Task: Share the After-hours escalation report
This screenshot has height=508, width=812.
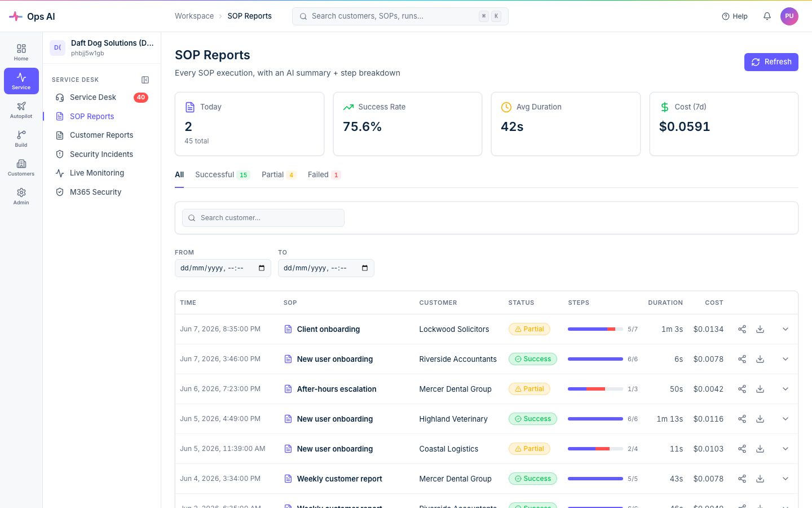Action: pyautogui.click(x=742, y=389)
